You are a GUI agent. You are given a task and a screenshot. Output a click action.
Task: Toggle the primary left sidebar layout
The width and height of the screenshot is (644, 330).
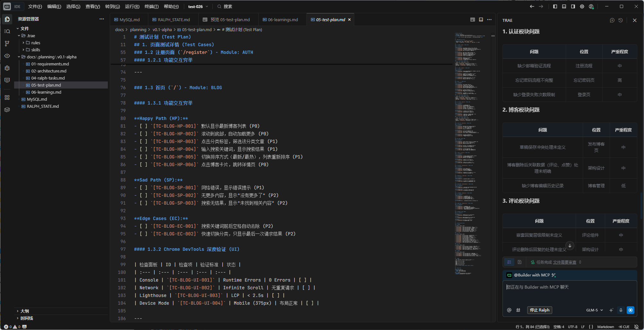coord(555,6)
